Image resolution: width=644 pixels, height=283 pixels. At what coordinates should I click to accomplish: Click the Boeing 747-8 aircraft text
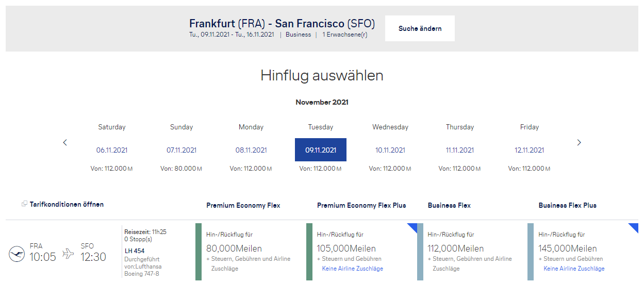pos(141,274)
